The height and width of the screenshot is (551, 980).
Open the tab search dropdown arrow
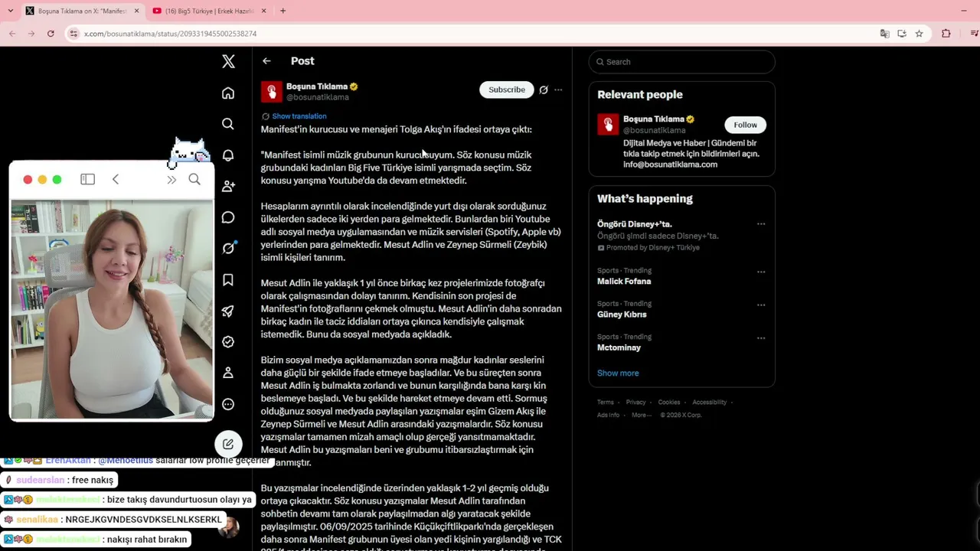tap(10, 11)
